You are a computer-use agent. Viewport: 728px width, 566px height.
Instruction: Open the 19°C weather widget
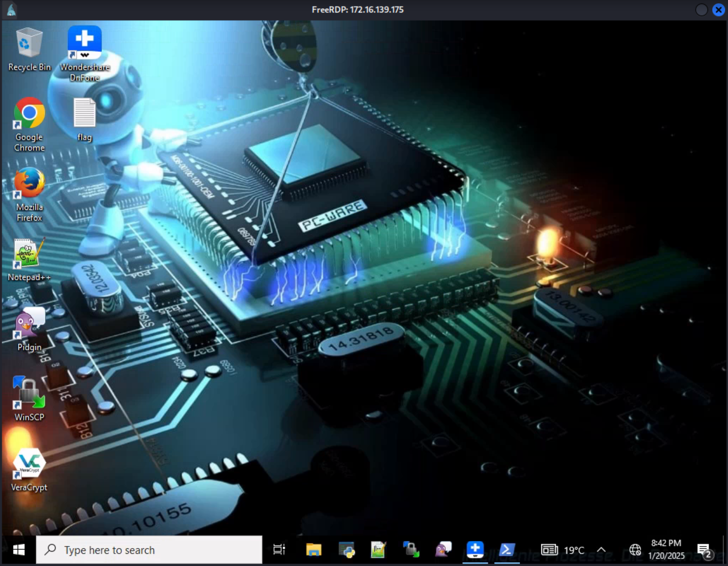[x=563, y=550]
